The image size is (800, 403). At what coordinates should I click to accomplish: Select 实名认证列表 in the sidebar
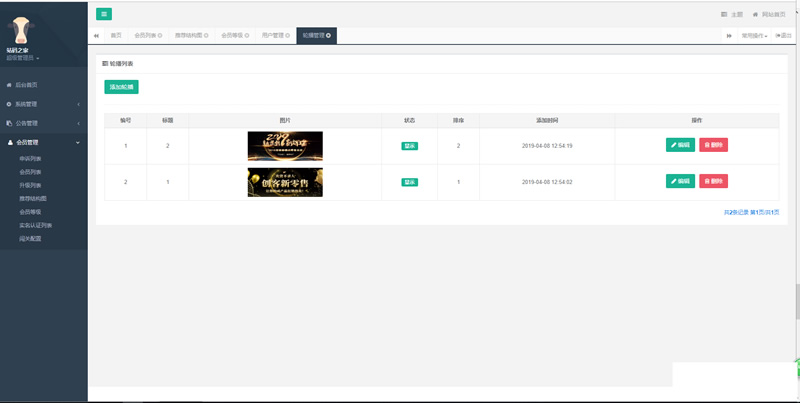[x=36, y=225]
